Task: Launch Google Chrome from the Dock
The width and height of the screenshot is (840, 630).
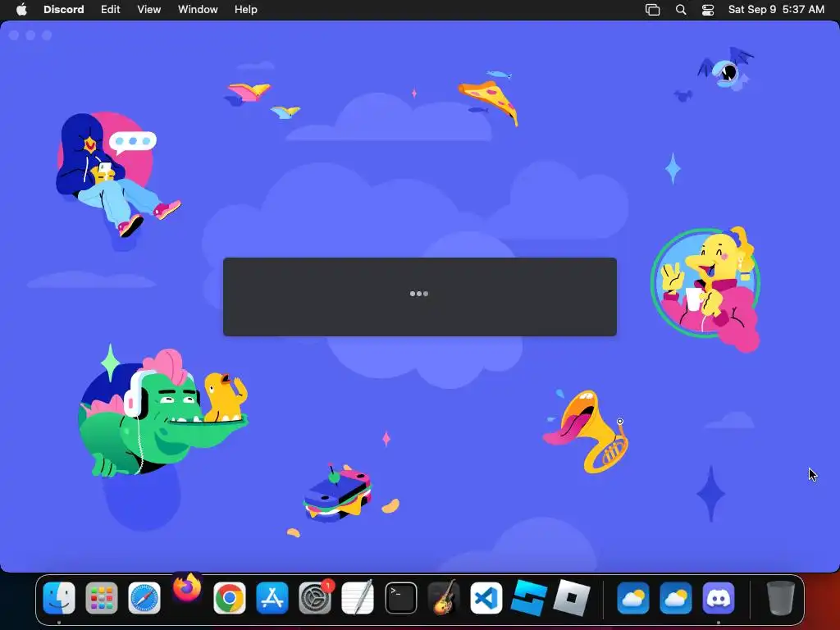Action: [x=230, y=598]
